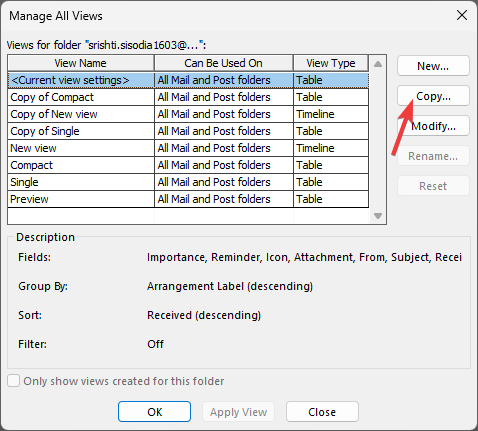The width and height of the screenshot is (478, 431).
Task: Open the Modify... view settings button
Action: tap(433, 126)
